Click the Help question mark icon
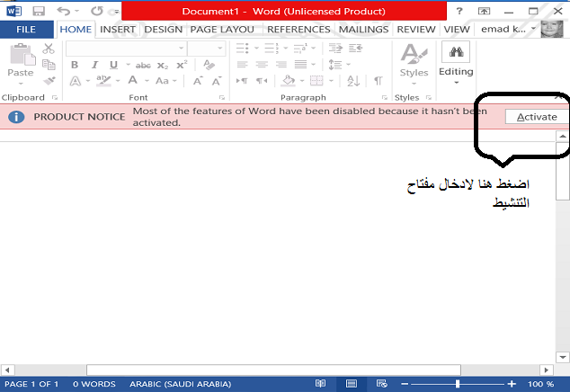This screenshot has height=392, width=570. coord(459,11)
